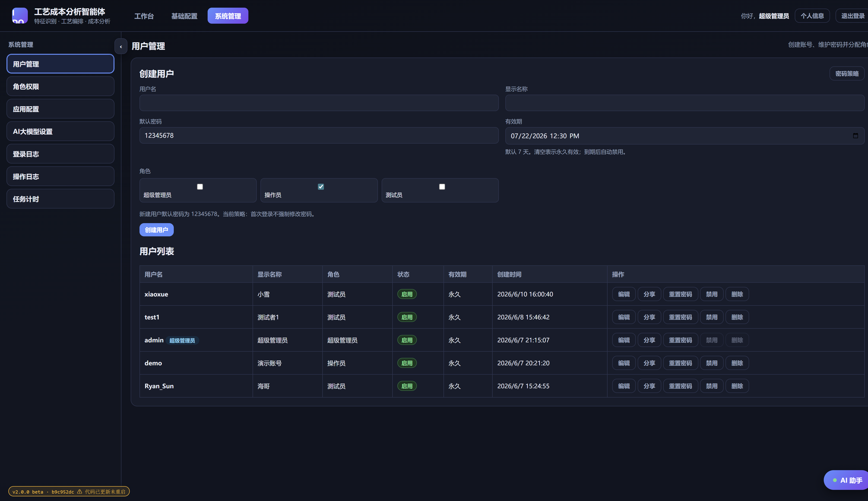Screen dimensions: 868x501
Task: Delete the xiaoxue user
Action: click(737, 294)
